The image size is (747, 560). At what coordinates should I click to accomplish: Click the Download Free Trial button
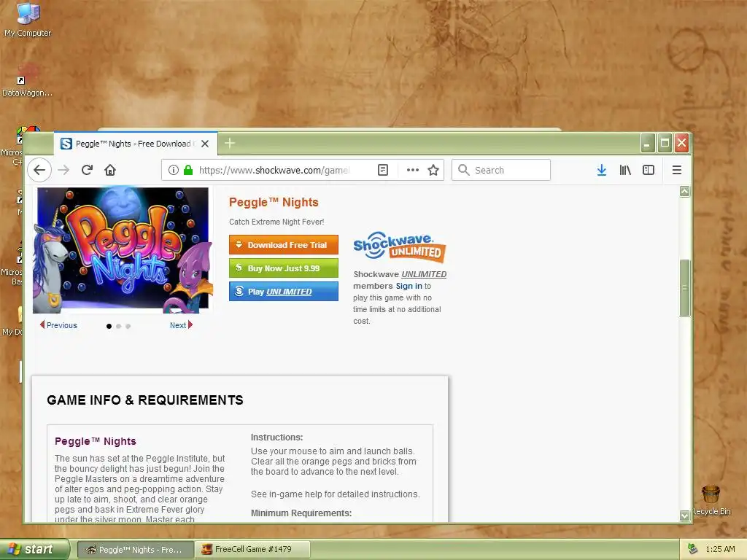pyautogui.click(x=284, y=245)
